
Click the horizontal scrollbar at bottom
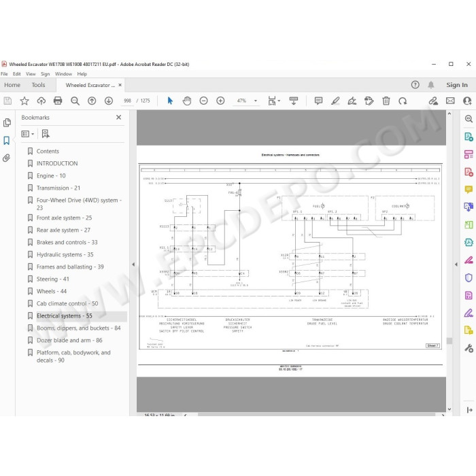tap(316, 414)
